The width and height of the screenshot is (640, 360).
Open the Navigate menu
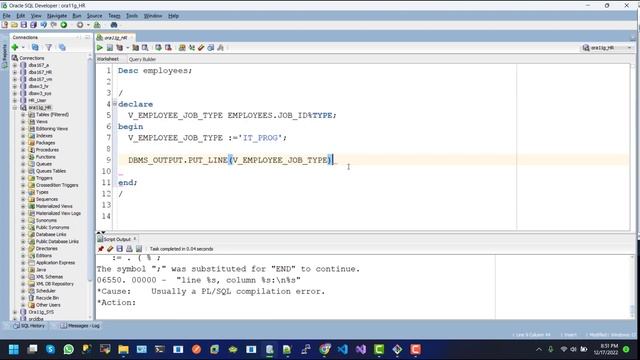(57, 16)
